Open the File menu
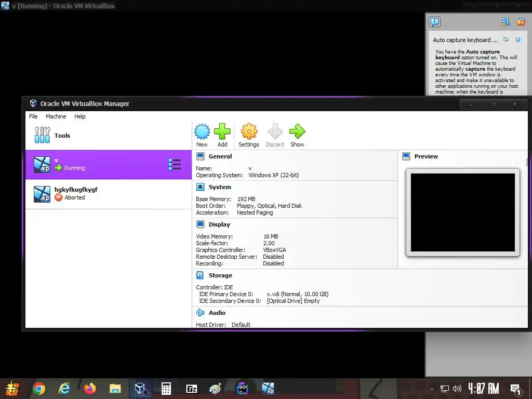 [x=33, y=116]
